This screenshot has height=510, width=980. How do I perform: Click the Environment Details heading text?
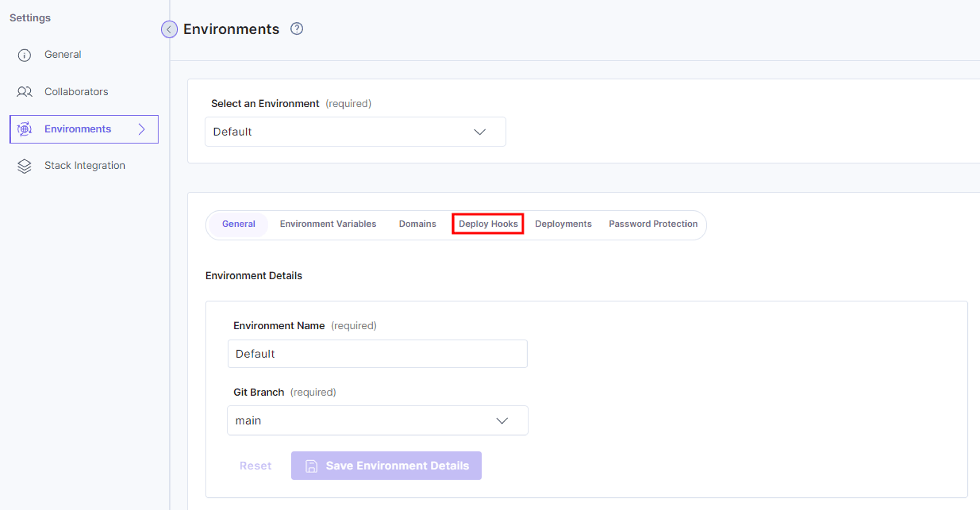[x=254, y=276]
